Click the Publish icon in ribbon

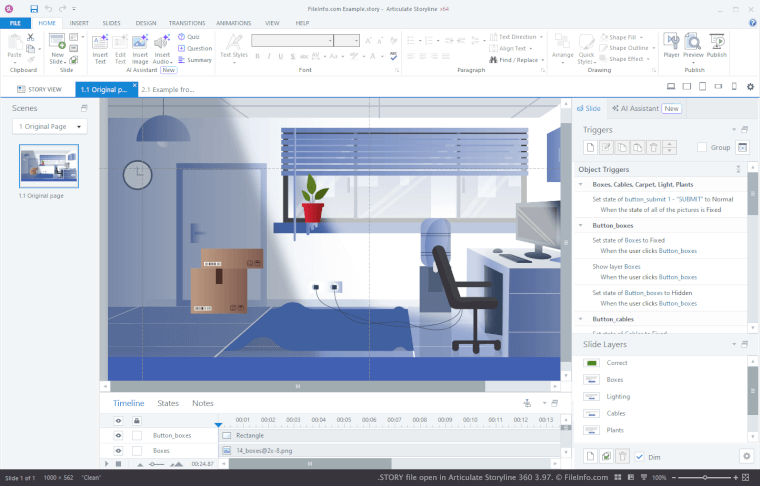tap(717, 47)
